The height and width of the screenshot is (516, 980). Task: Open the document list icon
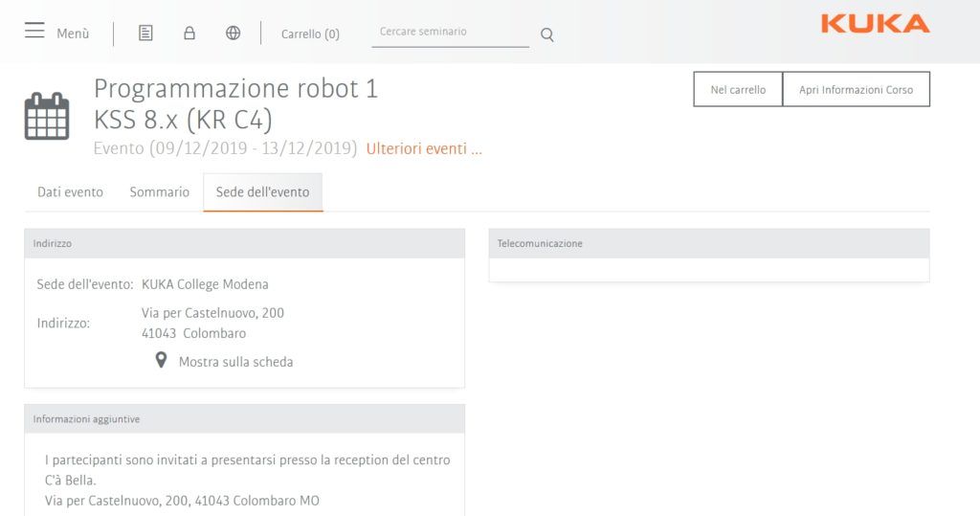(x=145, y=33)
